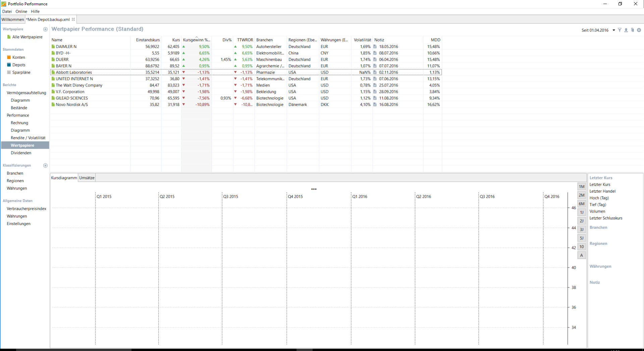This screenshot has width=644, height=351.
Task: Open the Datei menu
Action: [7, 11]
